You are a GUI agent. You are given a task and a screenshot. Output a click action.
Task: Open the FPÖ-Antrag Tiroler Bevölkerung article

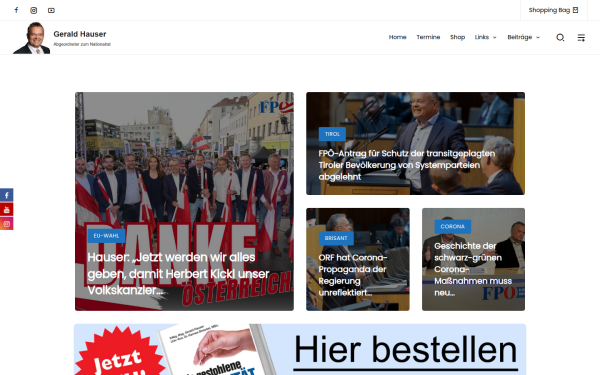tap(407, 165)
